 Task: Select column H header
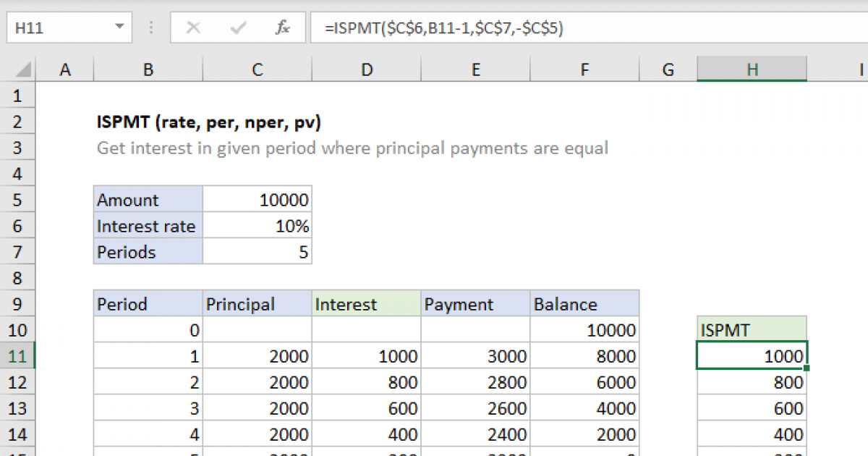[752, 69]
